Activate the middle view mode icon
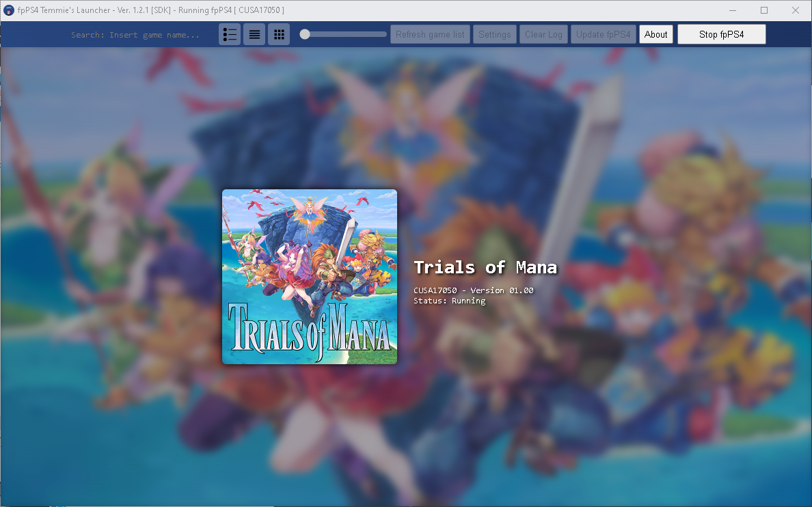 point(254,33)
